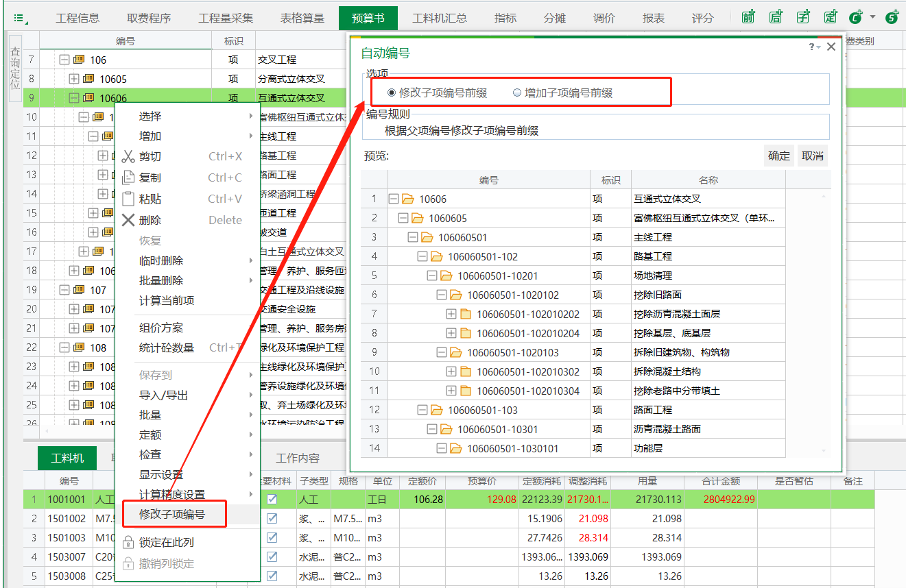Screen dimensions: 906x588
Task: Open the 调价 tab
Action: click(x=604, y=18)
